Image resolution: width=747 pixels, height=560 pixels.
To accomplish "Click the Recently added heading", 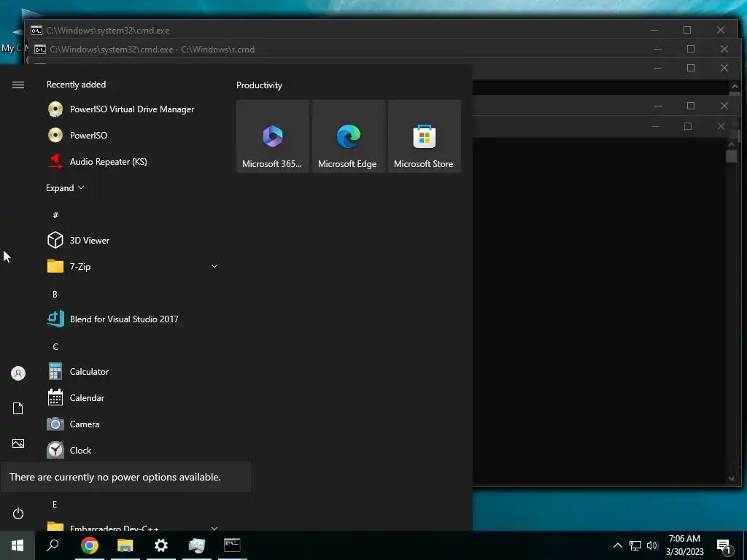I will 76,85.
